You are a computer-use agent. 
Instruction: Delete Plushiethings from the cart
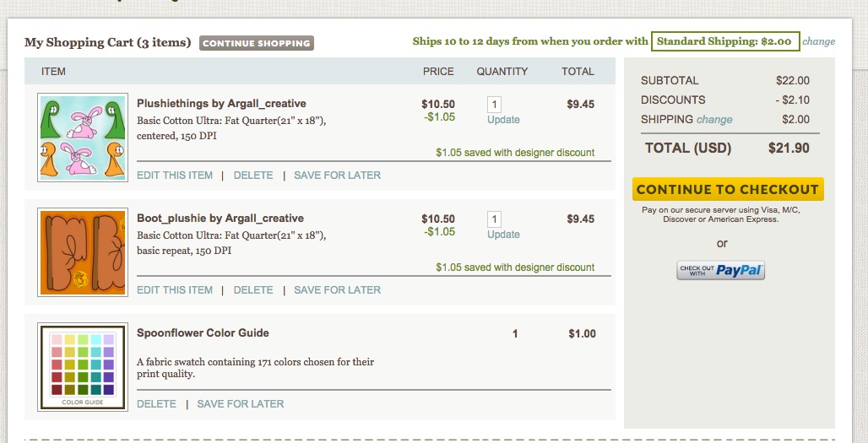(253, 176)
